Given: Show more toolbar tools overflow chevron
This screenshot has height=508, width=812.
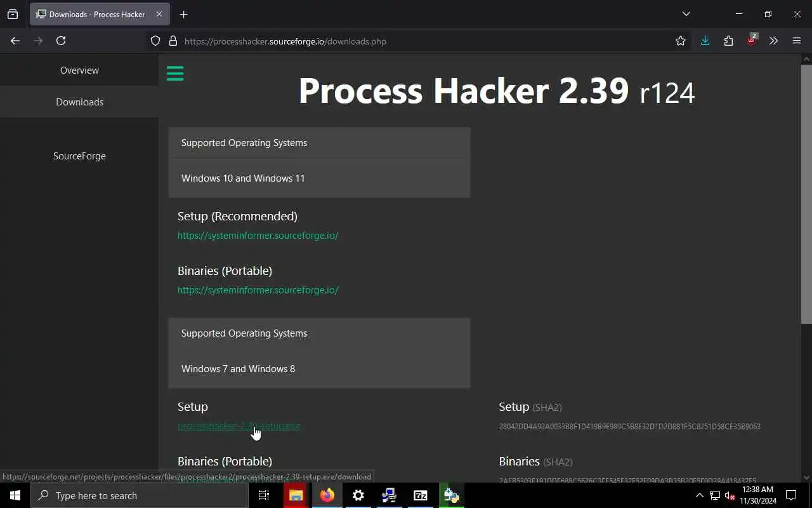Looking at the screenshot, I should [773, 41].
